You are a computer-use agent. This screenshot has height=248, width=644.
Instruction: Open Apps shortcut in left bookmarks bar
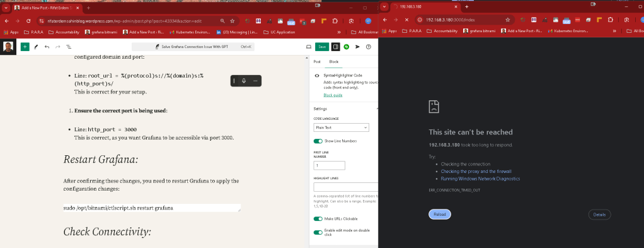(x=11, y=32)
